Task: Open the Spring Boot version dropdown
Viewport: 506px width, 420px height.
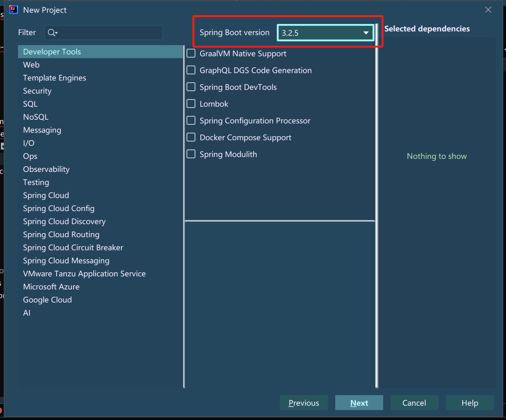Action: tap(325, 33)
